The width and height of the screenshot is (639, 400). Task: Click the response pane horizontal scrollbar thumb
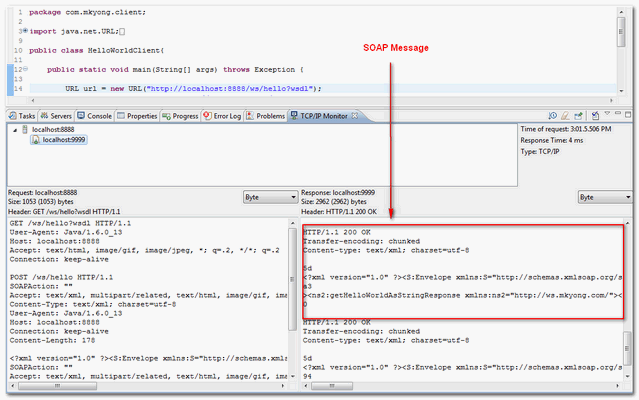point(332,385)
